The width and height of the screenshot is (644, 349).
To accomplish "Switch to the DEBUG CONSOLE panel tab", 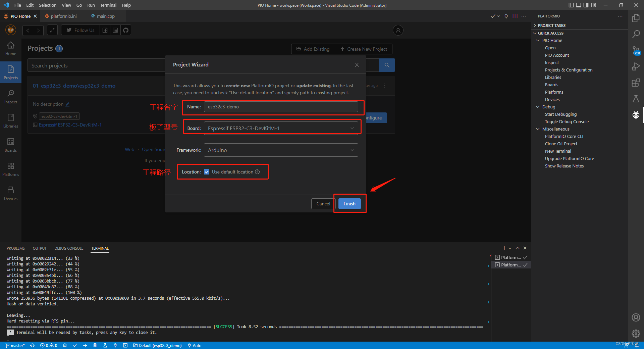I will 69,248.
